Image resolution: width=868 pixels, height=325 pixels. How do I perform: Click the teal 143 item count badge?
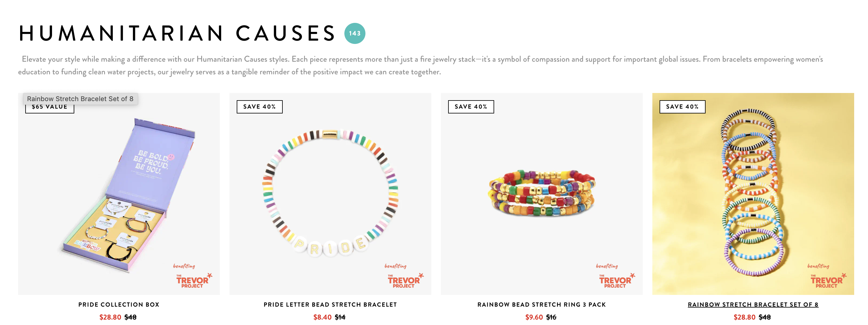pos(355,33)
